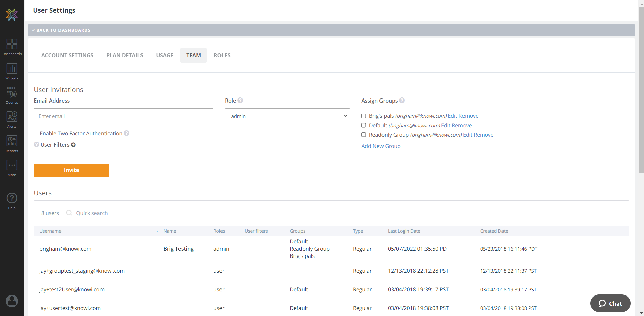Click the Add New Group link

click(x=381, y=146)
